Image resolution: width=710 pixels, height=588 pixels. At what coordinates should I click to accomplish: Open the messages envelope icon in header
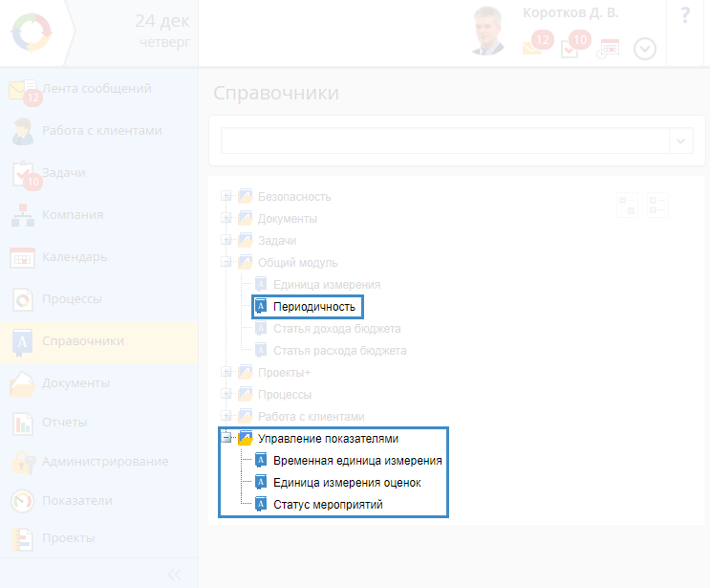[532, 48]
